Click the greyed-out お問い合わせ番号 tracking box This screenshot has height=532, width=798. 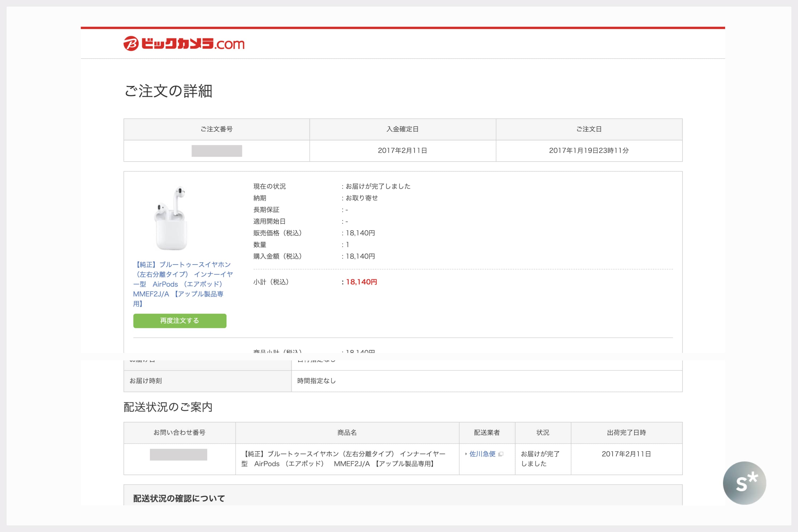178,455
